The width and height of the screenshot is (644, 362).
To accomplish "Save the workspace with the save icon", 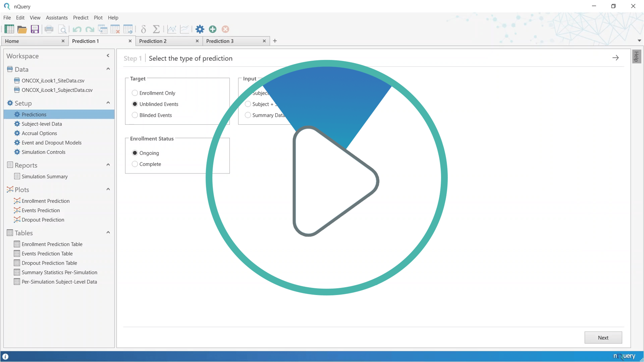I will pos(35,29).
